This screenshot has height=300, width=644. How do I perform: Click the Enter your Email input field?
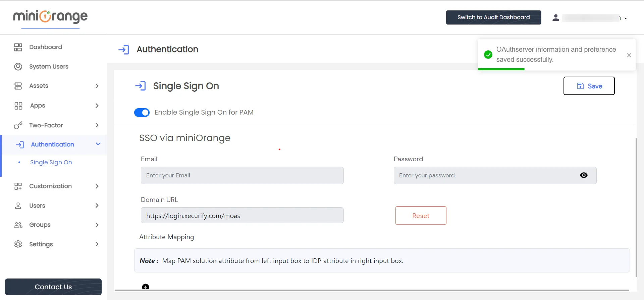[x=242, y=175]
